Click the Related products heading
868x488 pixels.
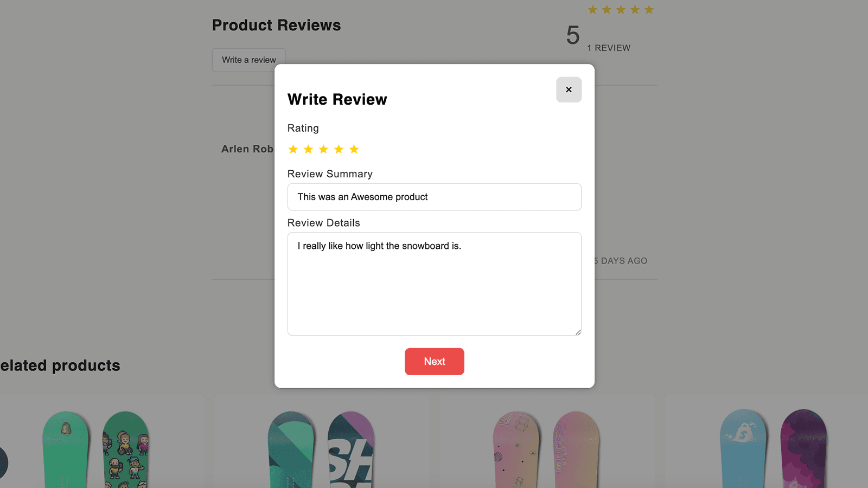coord(60,365)
